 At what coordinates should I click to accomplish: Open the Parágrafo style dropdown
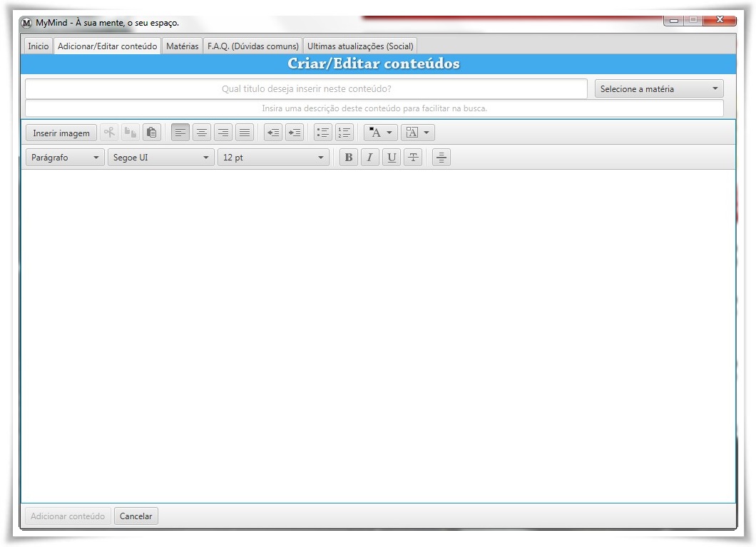tap(65, 158)
